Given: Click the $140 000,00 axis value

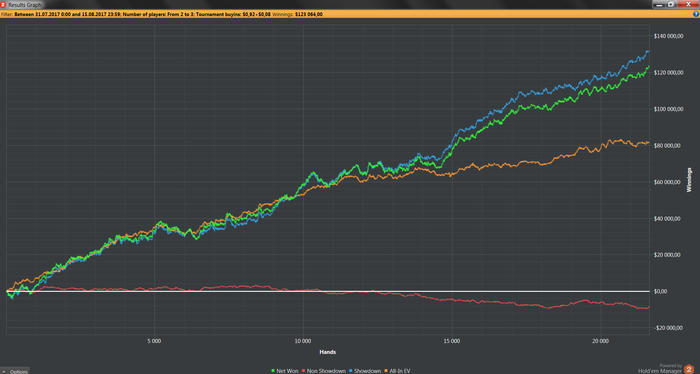Looking at the screenshot, I should click(668, 36).
